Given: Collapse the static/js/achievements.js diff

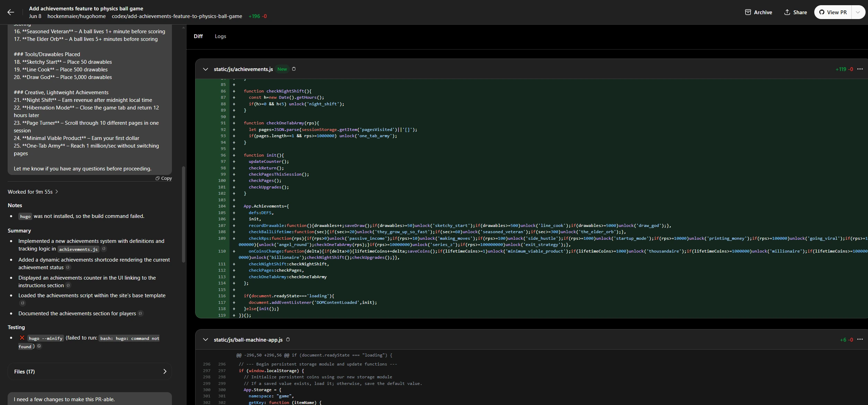Looking at the screenshot, I should (206, 69).
